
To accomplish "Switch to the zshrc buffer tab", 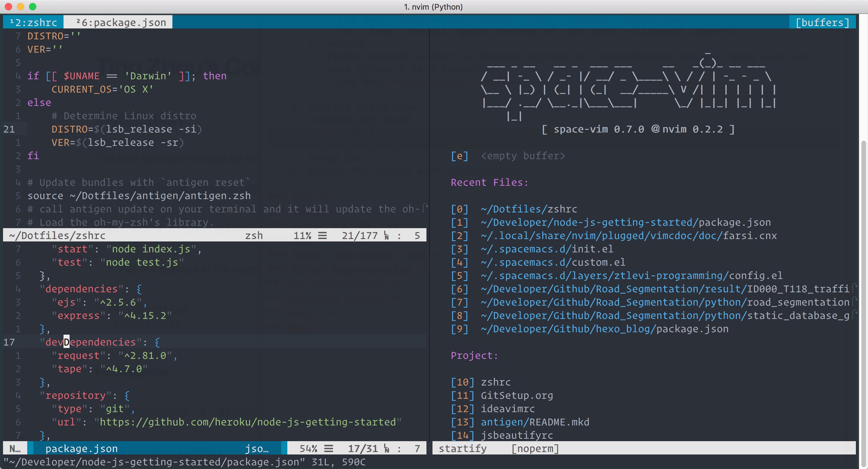I will coord(34,22).
